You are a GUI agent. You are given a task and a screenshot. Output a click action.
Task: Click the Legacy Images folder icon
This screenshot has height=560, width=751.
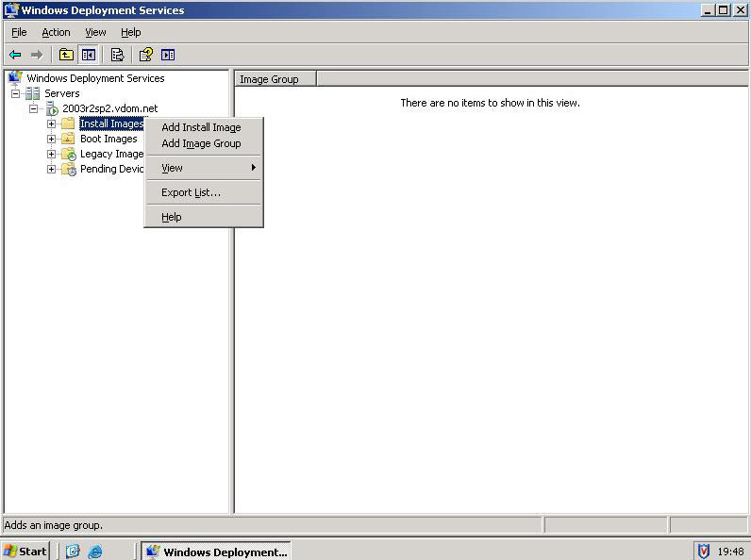(x=69, y=154)
